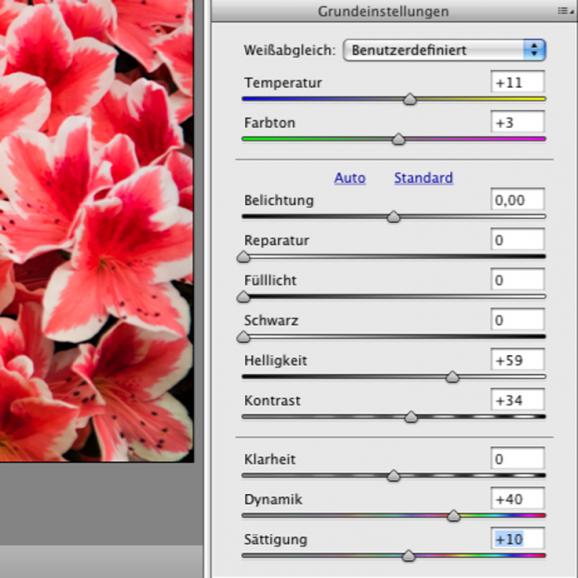Focus the Klarheit value field
The width and height of the screenshot is (578, 578).
[x=518, y=459]
